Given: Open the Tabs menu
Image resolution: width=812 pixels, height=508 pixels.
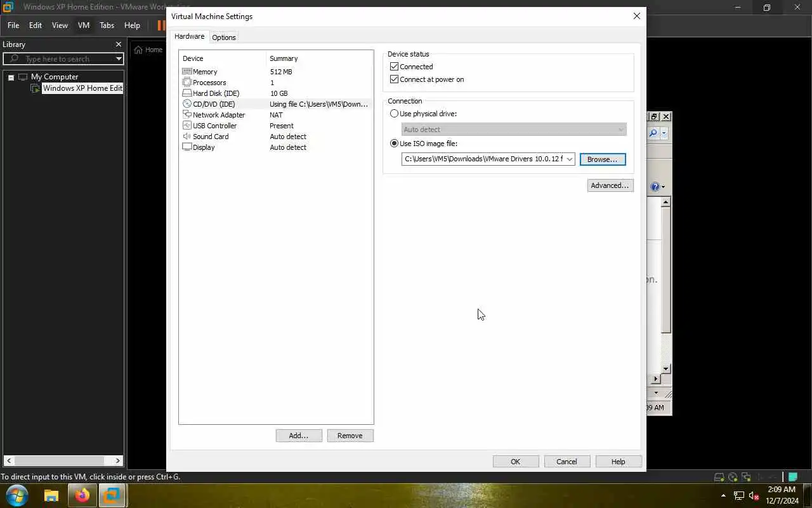Looking at the screenshot, I should coord(107,25).
